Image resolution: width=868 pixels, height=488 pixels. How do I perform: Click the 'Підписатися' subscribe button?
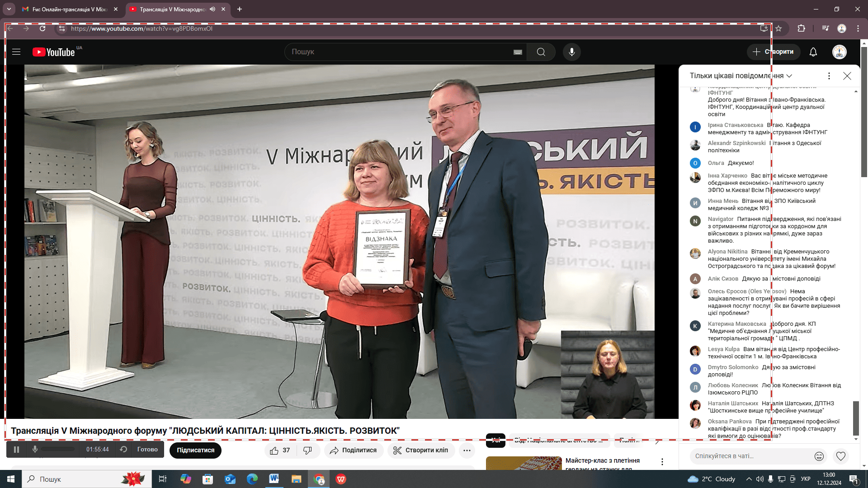coord(195,450)
